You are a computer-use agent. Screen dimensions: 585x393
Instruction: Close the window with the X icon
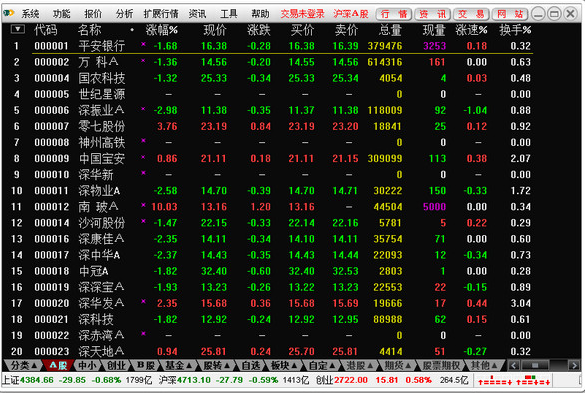point(570,14)
